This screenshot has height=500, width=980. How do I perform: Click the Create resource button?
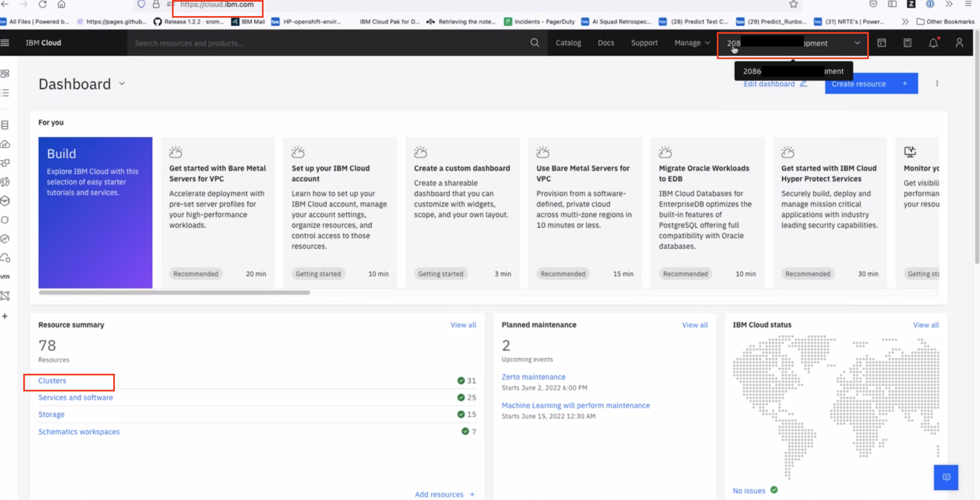(871, 84)
